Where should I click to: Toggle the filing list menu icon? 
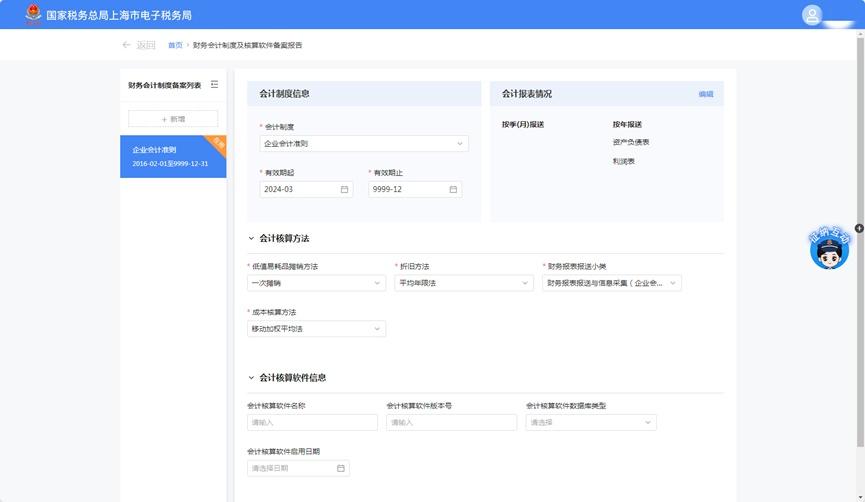[x=215, y=84]
